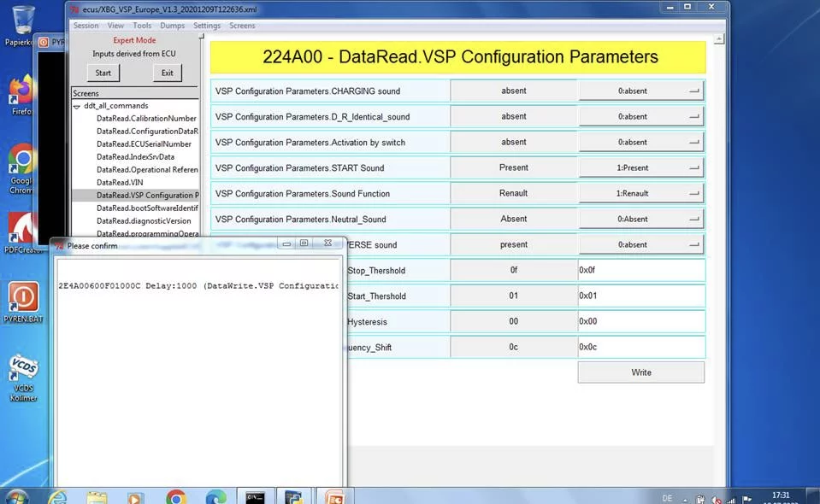Open the VCDS Kolimer desktop shortcut
820x504 pixels.
click(x=23, y=378)
